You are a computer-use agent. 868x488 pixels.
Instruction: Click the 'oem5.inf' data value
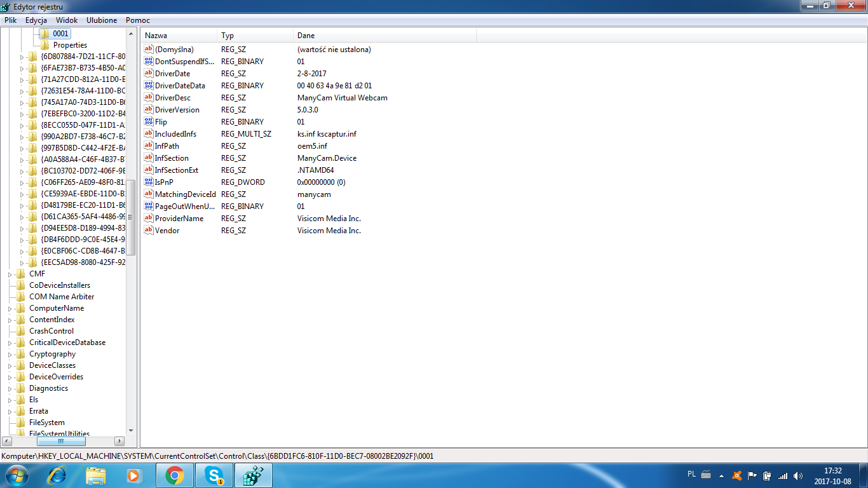[312, 146]
